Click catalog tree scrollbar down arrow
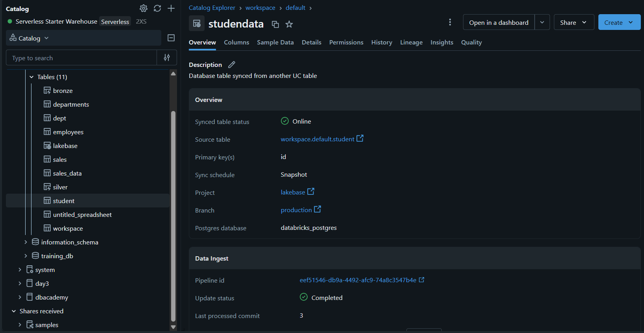644x333 pixels. (173, 327)
